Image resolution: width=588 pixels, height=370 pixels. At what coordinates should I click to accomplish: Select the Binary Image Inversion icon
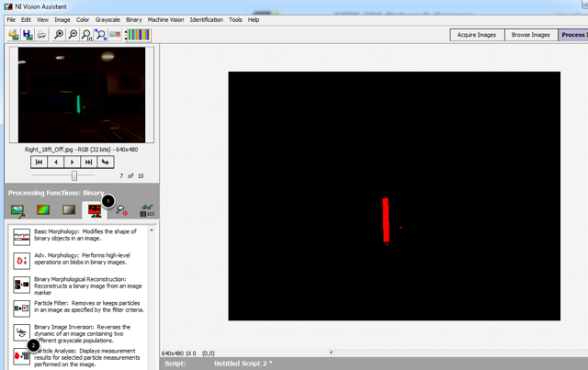(21, 332)
